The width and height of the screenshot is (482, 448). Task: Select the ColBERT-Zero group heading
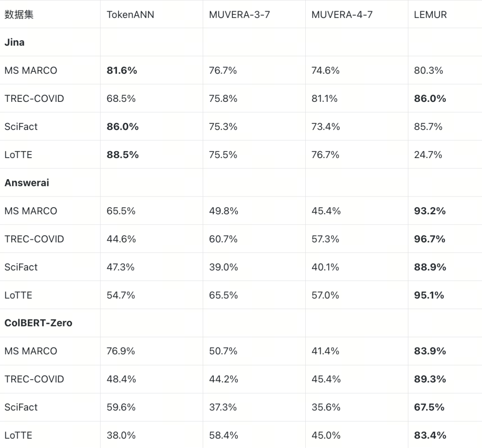(x=38, y=323)
